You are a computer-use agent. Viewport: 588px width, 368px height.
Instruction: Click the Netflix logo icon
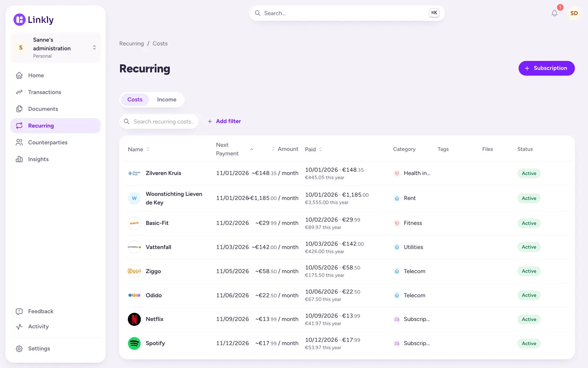tap(134, 319)
